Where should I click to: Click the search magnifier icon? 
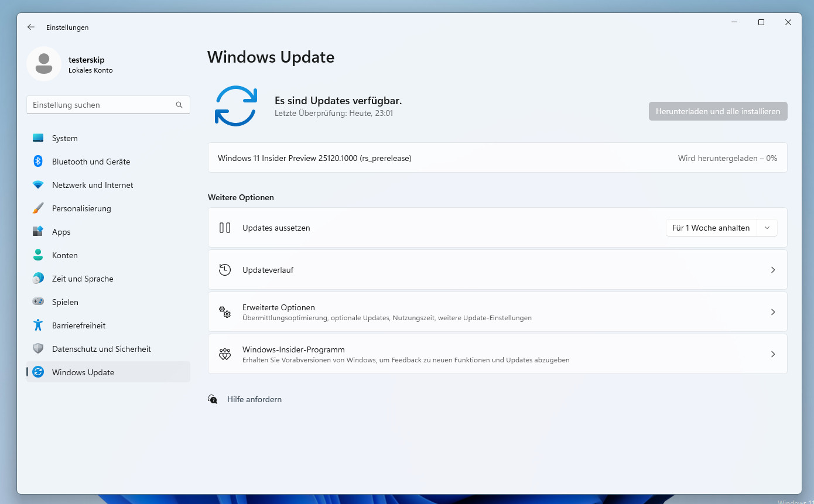pos(179,105)
